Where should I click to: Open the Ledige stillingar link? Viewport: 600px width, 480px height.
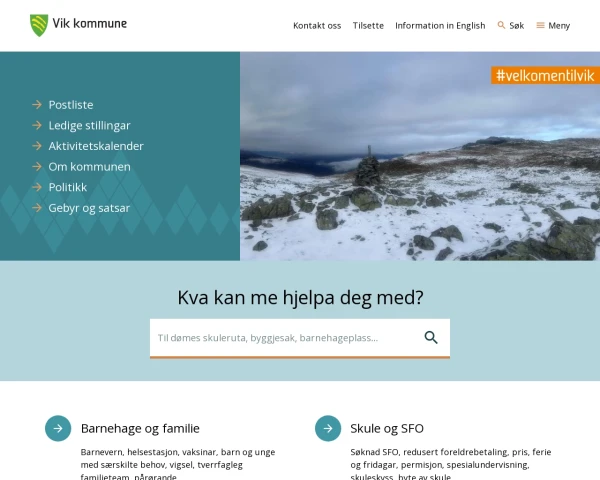click(89, 126)
